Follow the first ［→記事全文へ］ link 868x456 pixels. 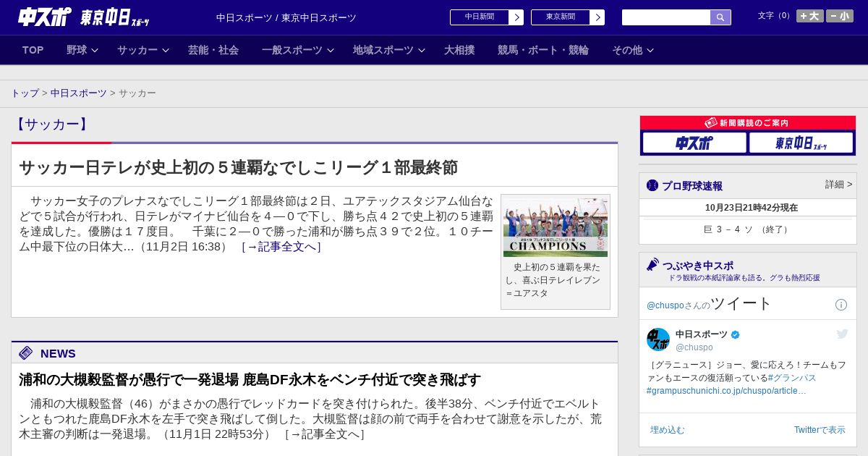click(281, 247)
